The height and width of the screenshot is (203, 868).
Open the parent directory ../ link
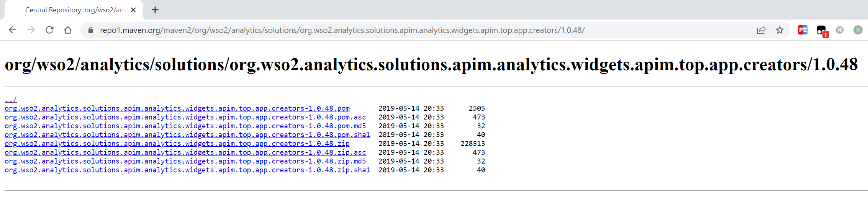click(11, 100)
